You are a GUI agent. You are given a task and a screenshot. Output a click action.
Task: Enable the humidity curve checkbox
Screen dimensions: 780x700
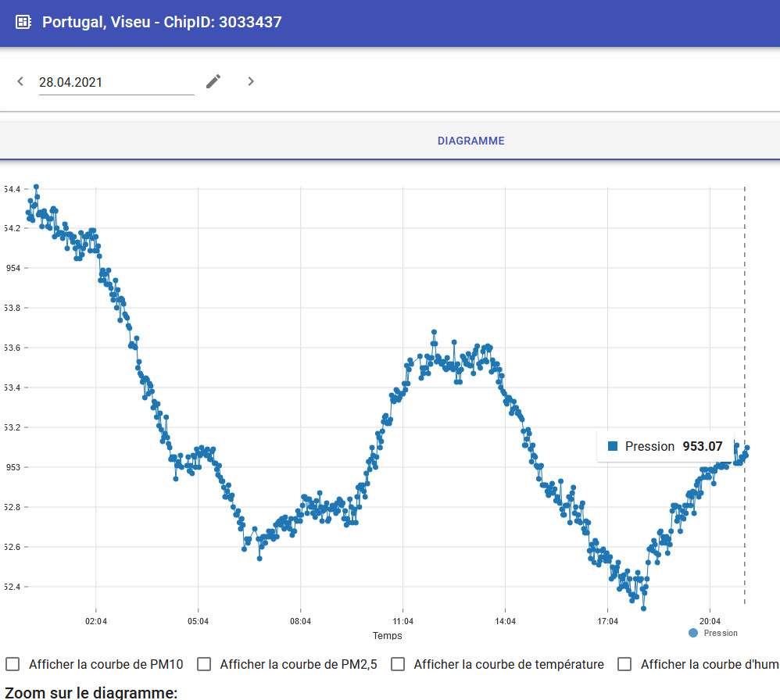[624, 664]
